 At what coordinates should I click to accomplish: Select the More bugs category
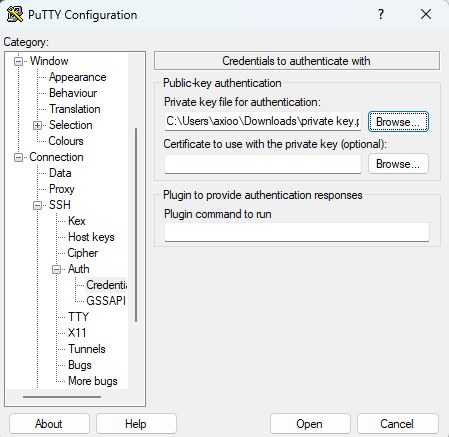(93, 381)
